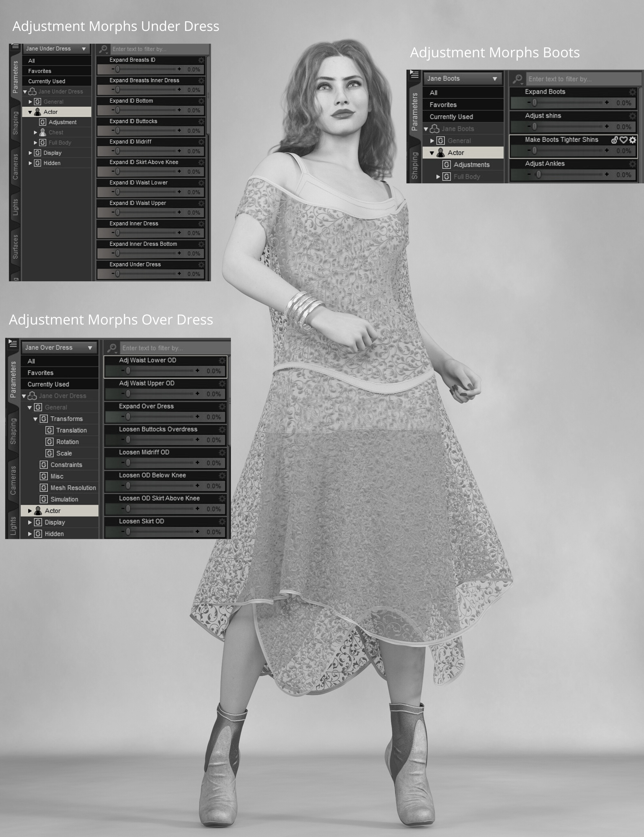Switch to Surfaces tab in Under Dress pane

15,247
